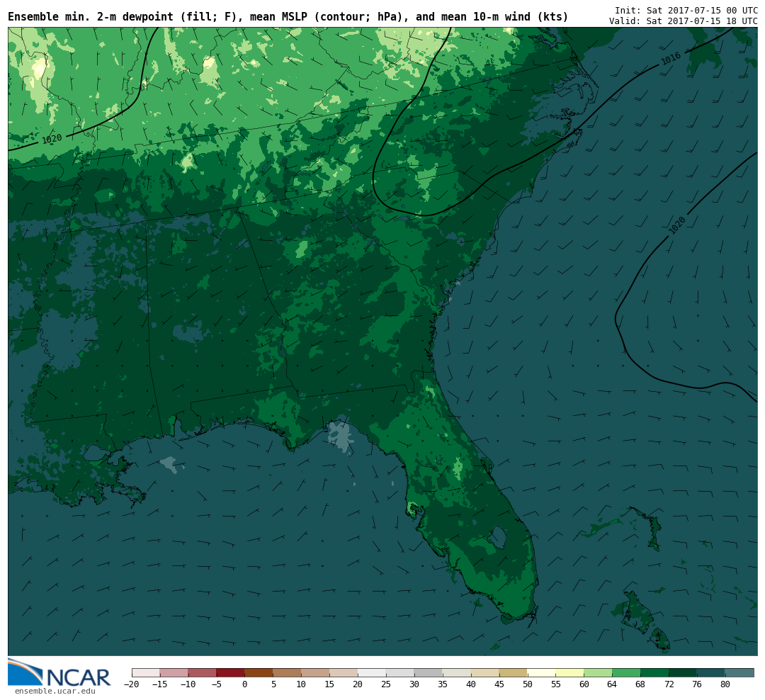
Task: Click the colorbar label '80'
Action: (x=725, y=684)
